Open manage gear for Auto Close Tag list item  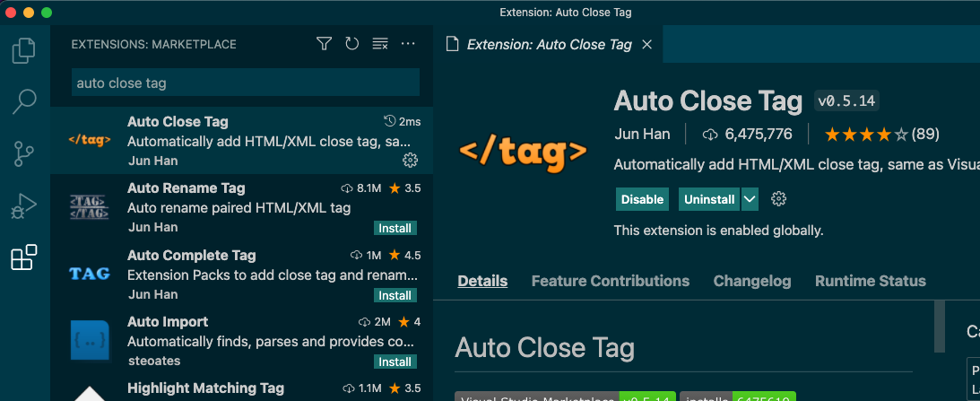pos(410,161)
